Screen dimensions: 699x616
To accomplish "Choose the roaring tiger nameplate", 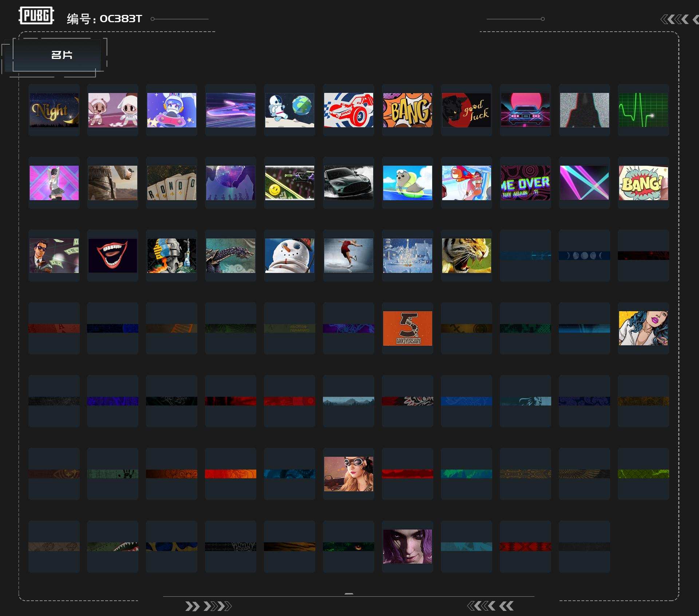I will point(467,255).
